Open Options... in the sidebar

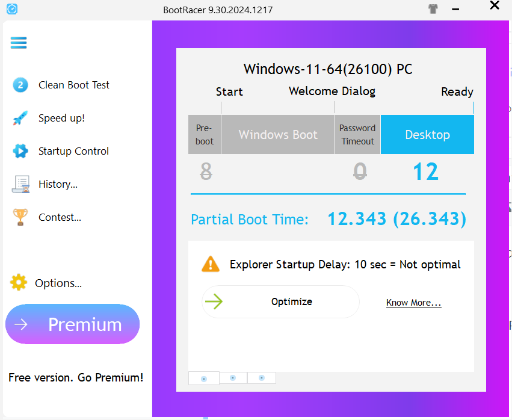(x=58, y=283)
